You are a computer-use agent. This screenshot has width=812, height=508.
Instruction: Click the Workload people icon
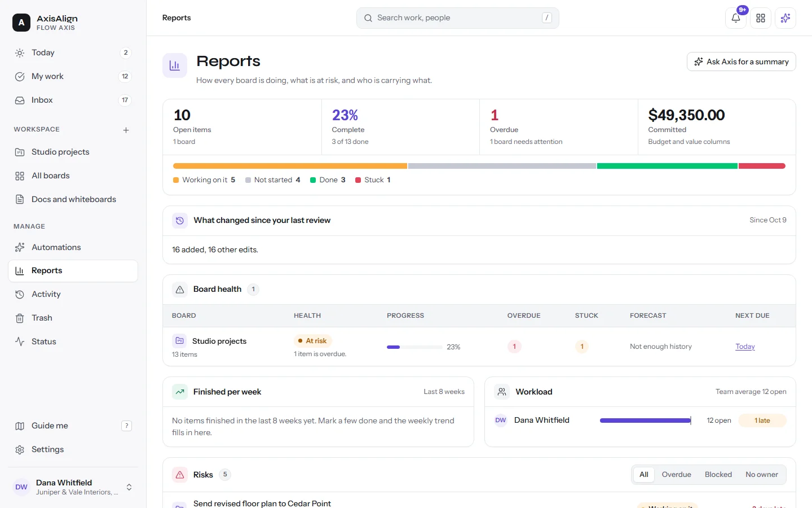502,392
